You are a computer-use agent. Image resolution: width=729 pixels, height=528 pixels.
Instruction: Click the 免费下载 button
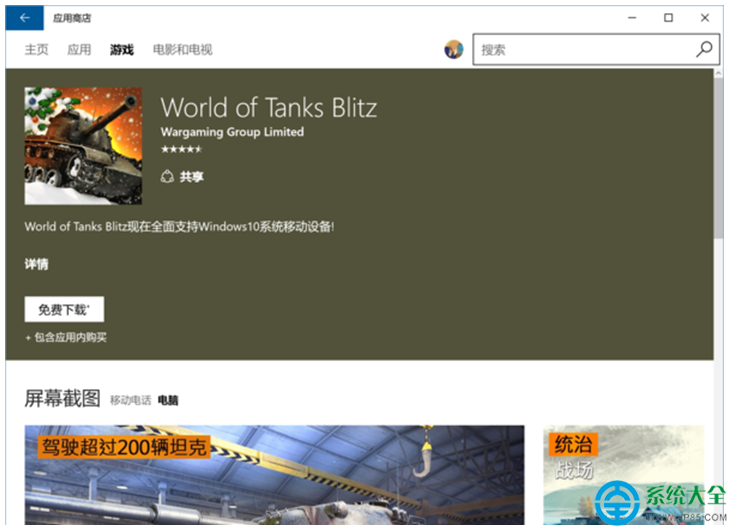point(64,310)
